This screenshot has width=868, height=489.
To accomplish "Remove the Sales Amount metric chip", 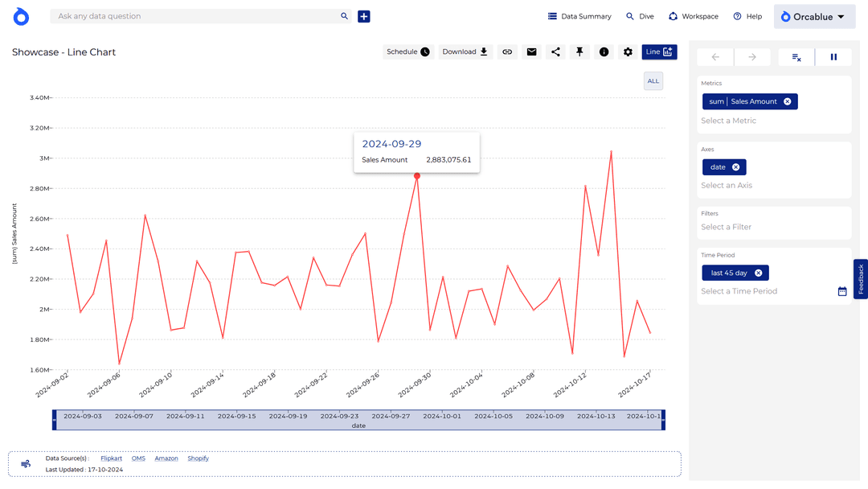I will [x=788, y=101].
